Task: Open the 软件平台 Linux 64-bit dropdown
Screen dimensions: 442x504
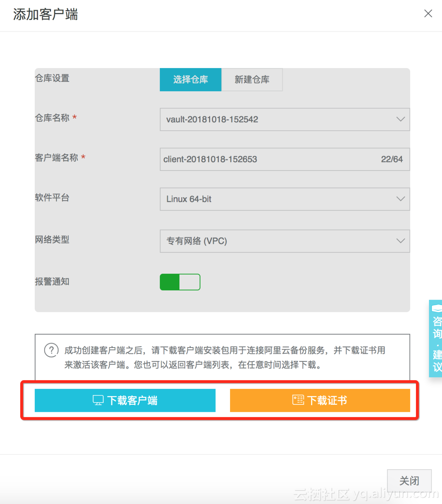Action: 285,199
